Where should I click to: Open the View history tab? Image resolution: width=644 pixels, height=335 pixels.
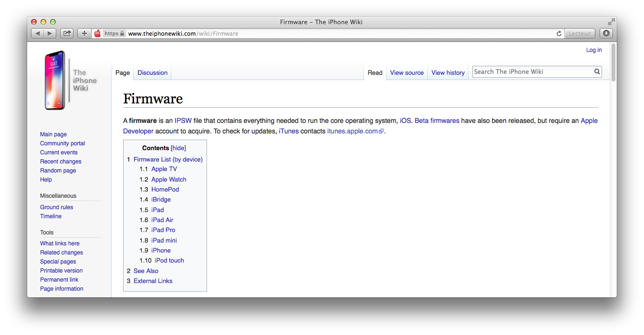(x=448, y=72)
